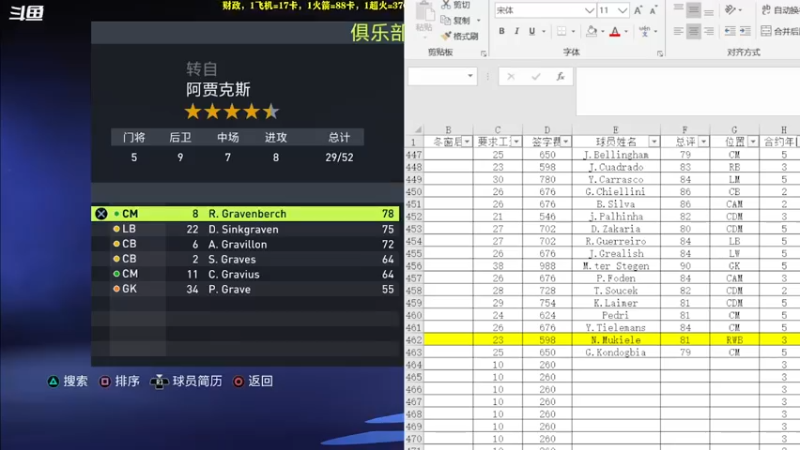Viewport: 800px width, 450px height.
Task: Open the fill color dropdown arrow
Action: coord(603,32)
